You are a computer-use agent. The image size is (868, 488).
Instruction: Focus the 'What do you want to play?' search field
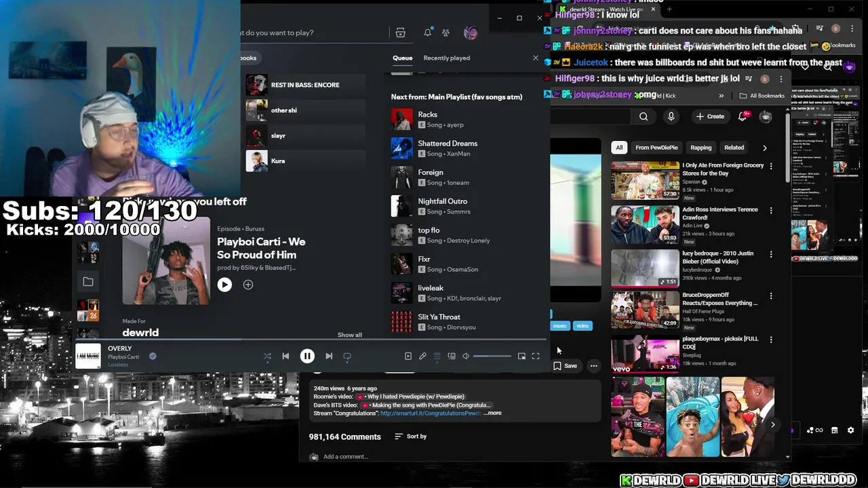315,33
